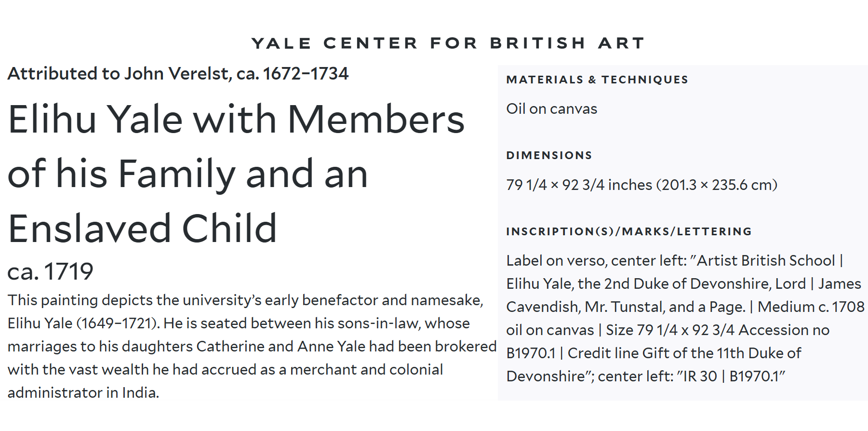The height and width of the screenshot is (431, 868).
Task: Click 'administrator in India' at description end
Action: point(82,393)
